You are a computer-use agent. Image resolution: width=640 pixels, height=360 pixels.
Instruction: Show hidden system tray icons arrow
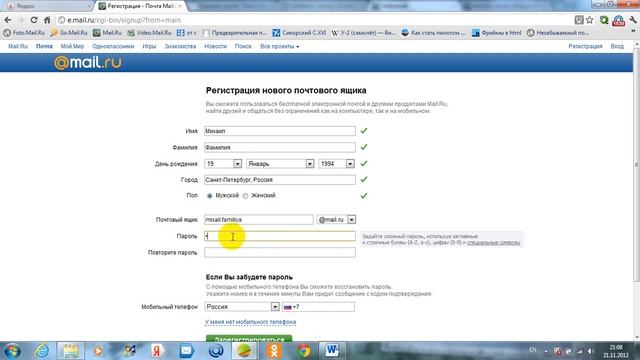pos(546,351)
